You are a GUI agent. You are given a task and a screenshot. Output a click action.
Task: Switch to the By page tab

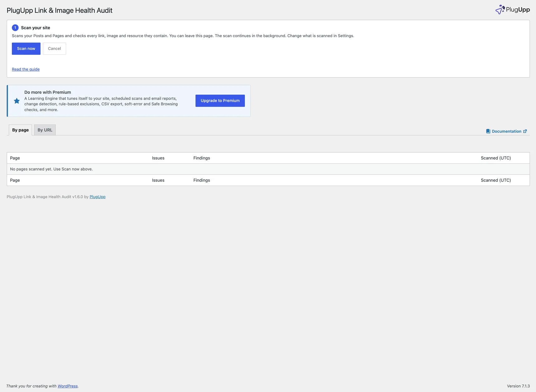(20, 130)
